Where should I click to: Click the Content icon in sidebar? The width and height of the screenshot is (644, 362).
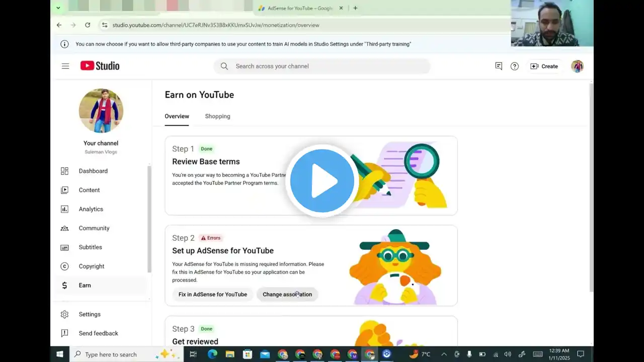(x=64, y=190)
